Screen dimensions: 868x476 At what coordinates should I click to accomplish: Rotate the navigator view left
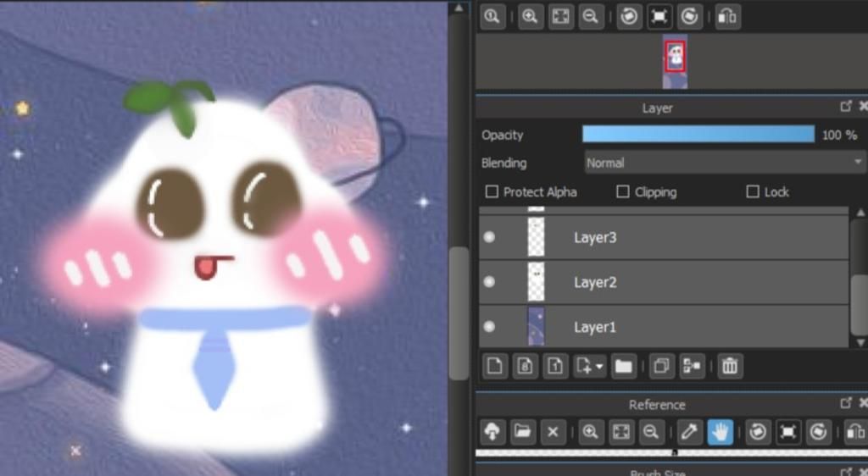[x=629, y=17]
